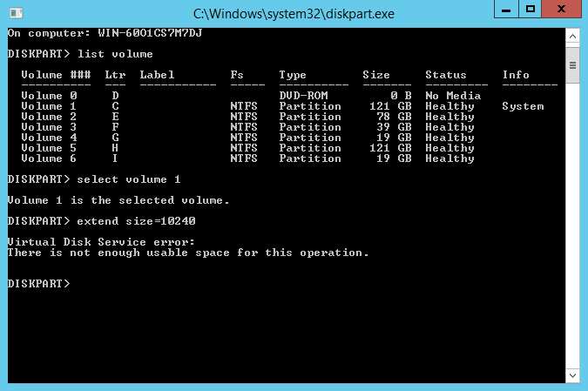This screenshot has width=588, height=391.
Task: Click the '39 GB' size value
Action: coord(394,127)
